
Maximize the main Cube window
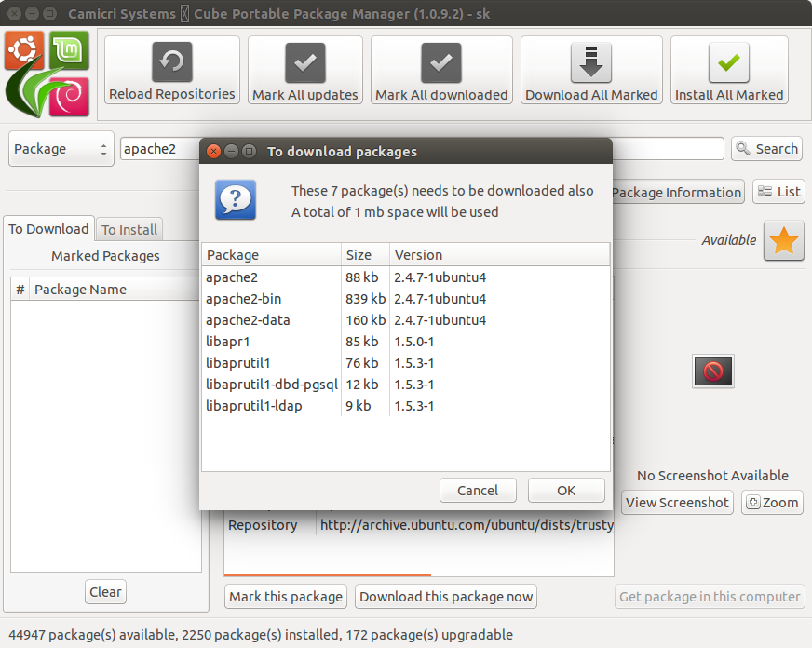(49, 13)
